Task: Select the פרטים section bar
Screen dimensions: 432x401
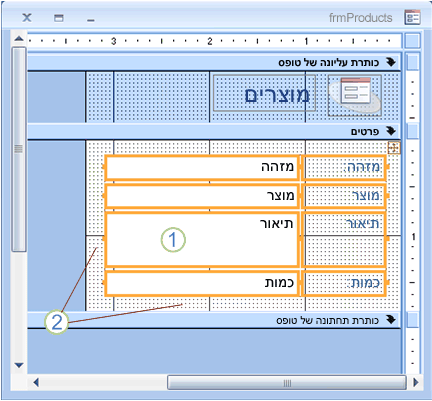Action: pos(214,131)
